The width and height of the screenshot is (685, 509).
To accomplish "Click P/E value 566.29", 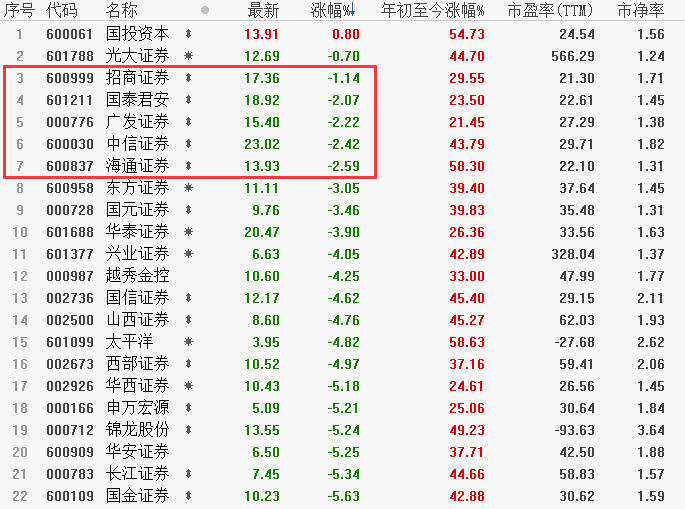I will [x=573, y=56].
